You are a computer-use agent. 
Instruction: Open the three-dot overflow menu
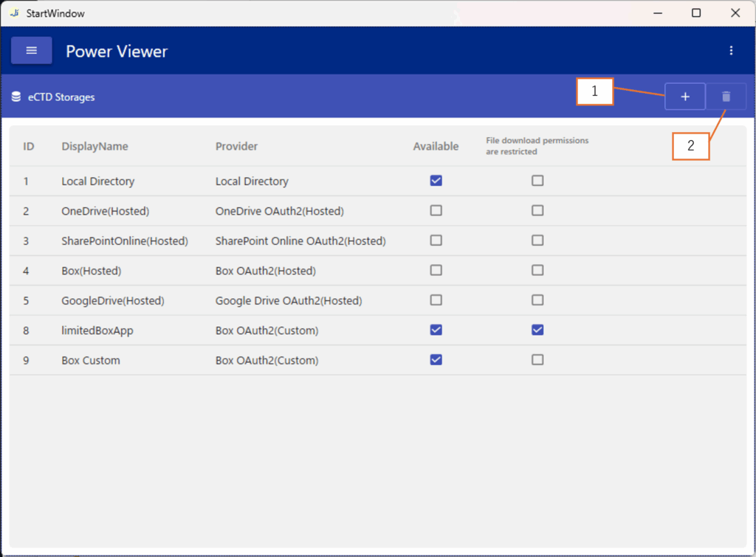(x=731, y=50)
